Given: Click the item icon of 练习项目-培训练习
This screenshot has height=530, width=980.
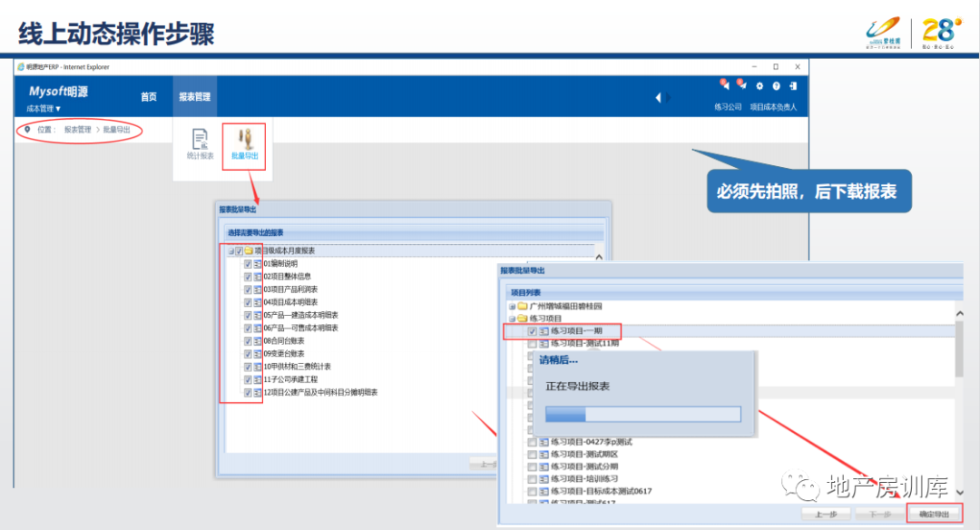Looking at the screenshot, I should pos(544,479).
